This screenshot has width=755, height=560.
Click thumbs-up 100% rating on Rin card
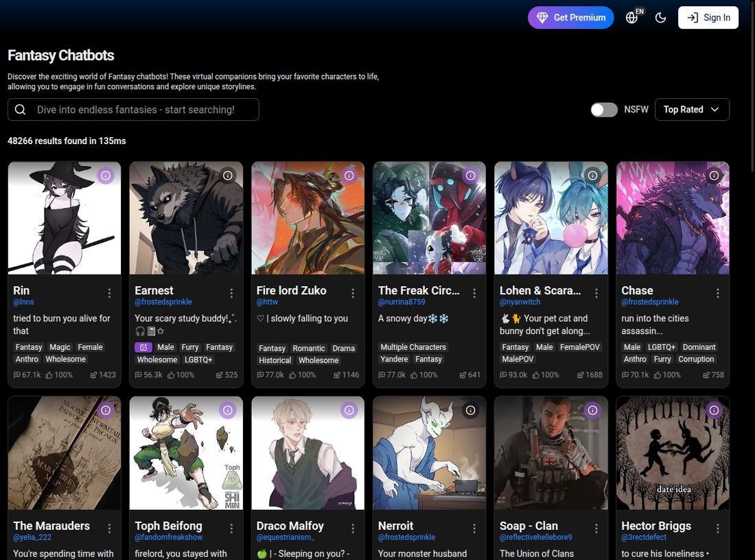(59, 375)
